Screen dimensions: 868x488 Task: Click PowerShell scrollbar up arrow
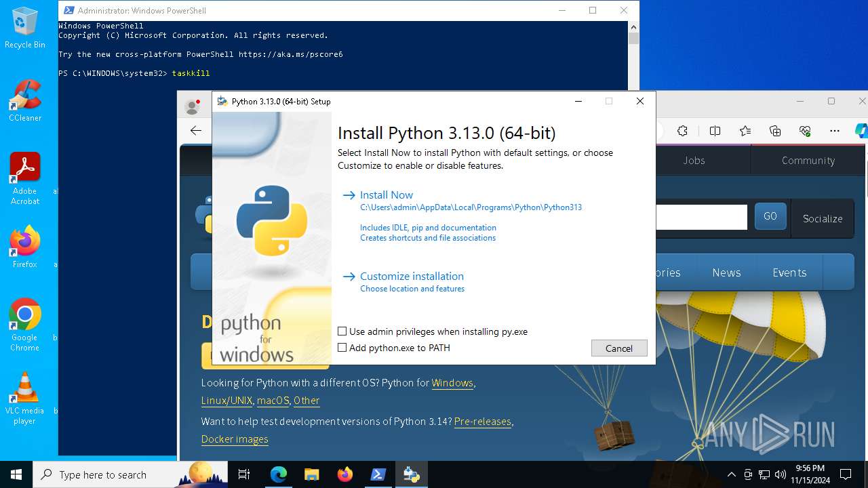tap(633, 27)
